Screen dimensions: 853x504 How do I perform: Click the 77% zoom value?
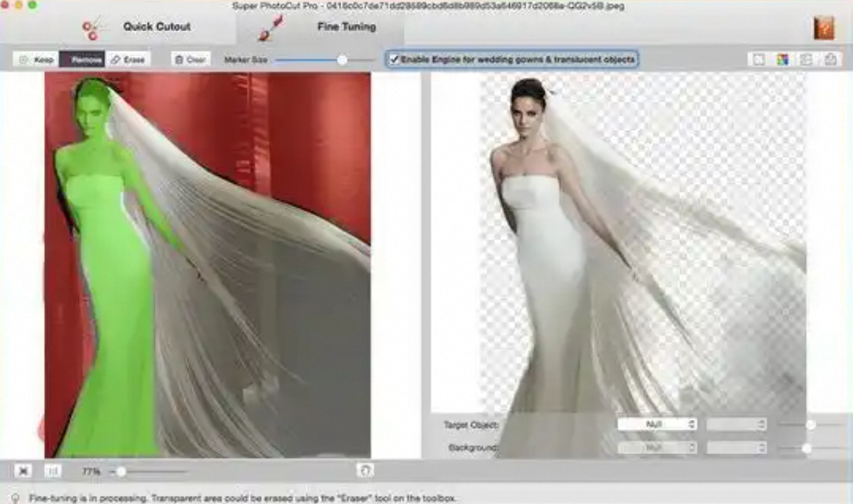[x=91, y=471]
